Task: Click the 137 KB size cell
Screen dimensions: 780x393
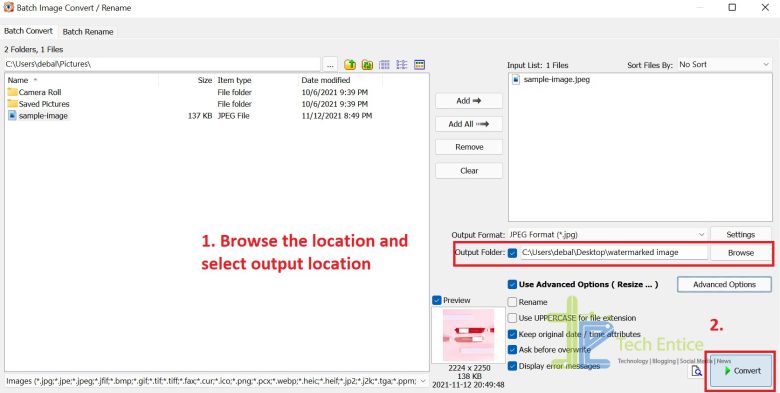Action: click(200, 115)
